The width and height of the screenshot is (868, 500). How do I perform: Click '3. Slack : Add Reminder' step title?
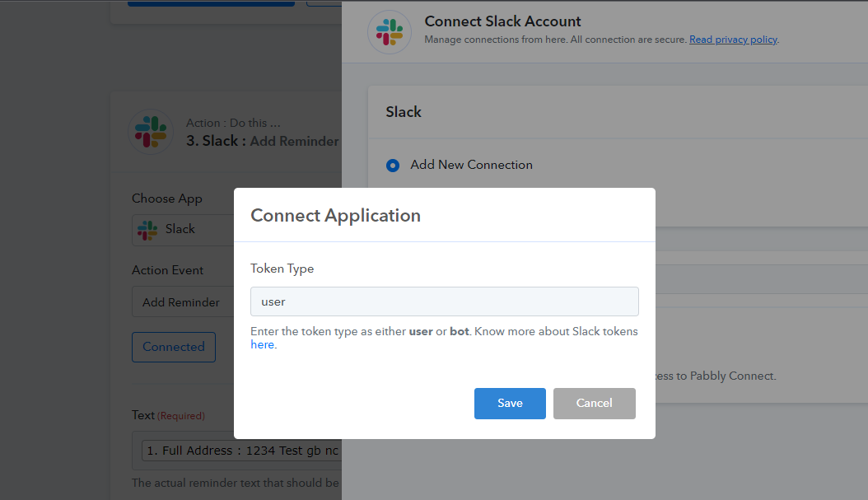pos(263,141)
